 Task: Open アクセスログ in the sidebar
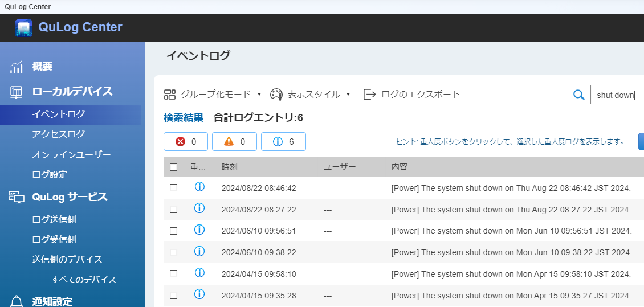[x=58, y=134]
